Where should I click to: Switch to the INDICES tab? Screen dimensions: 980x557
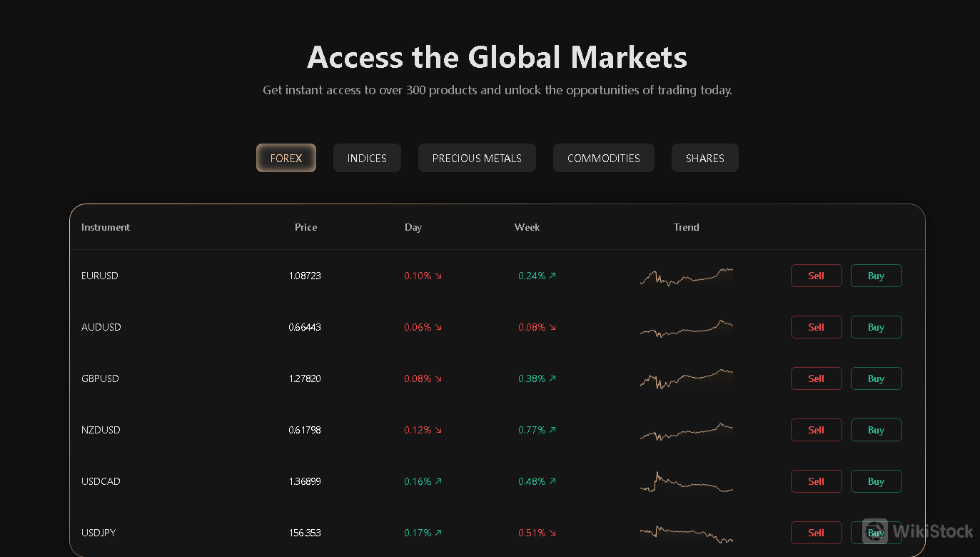[367, 158]
